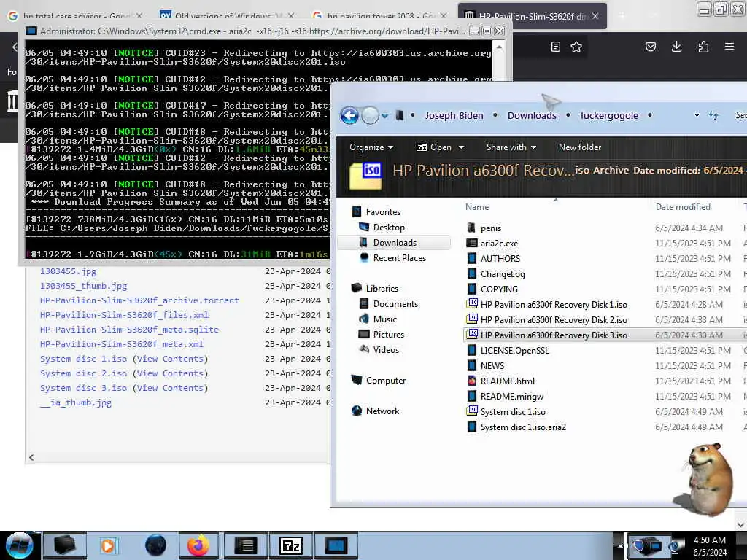This screenshot has height=560, width=747.
Task: Open the System disc 2.iso link on archive page
Action: 83,373
